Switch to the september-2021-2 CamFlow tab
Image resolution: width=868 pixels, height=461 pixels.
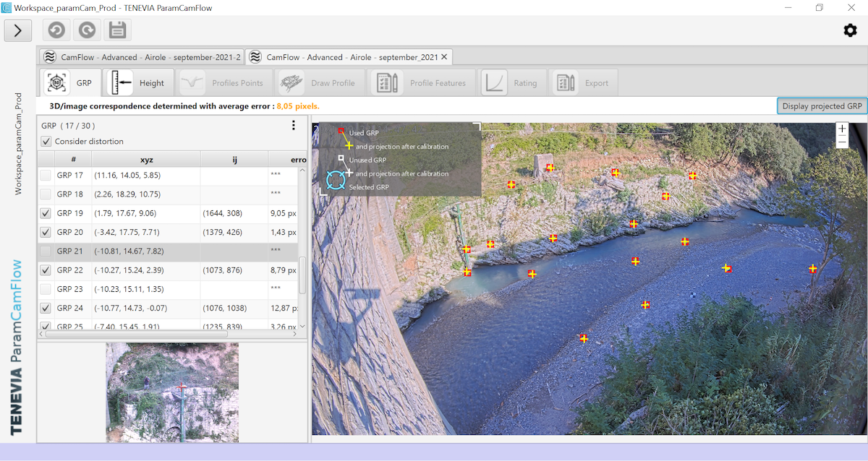tap(142, 57)
